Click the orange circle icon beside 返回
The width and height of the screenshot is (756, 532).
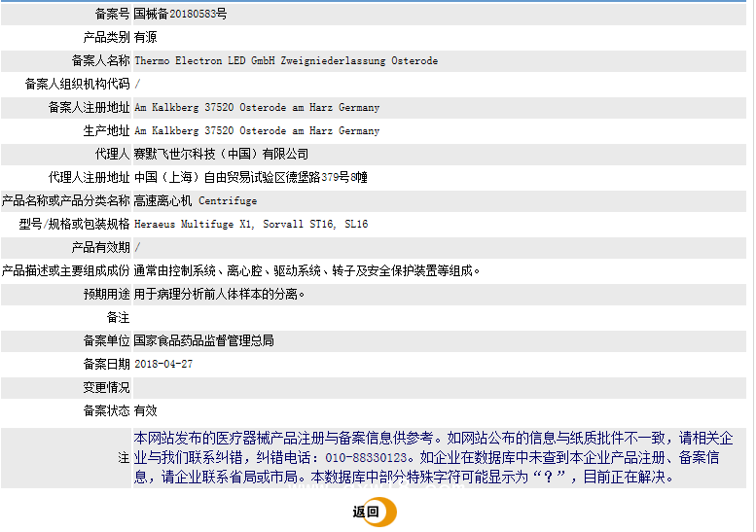[386, 513]
